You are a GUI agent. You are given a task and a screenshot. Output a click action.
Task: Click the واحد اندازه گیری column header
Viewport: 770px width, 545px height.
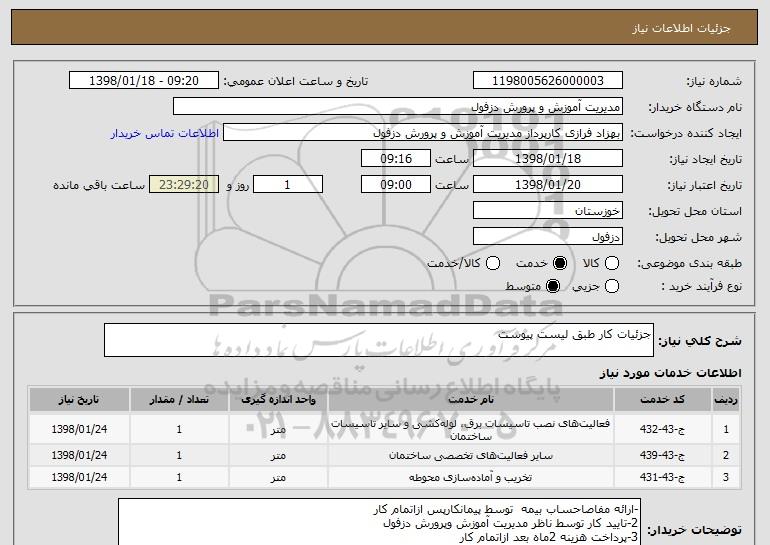[278, 400]
